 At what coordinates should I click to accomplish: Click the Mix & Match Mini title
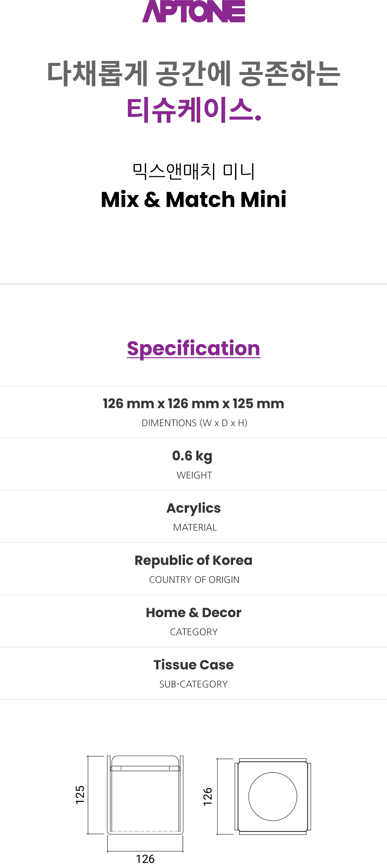click(193, 199)
